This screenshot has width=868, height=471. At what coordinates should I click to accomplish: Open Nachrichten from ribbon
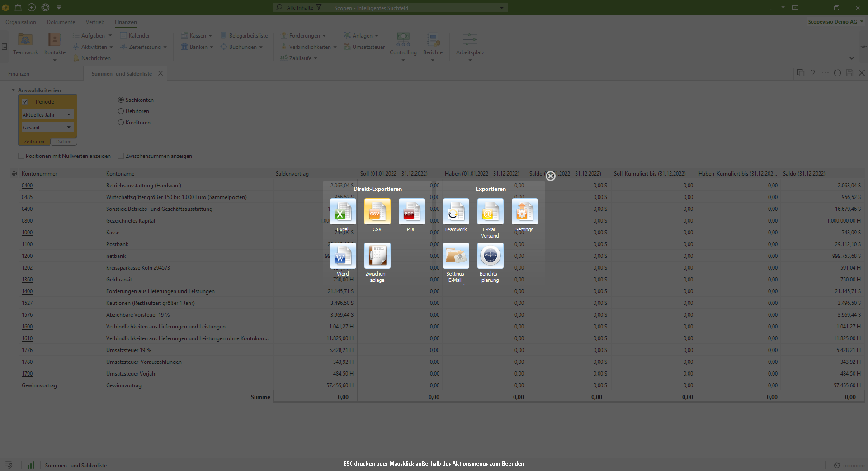92,58
